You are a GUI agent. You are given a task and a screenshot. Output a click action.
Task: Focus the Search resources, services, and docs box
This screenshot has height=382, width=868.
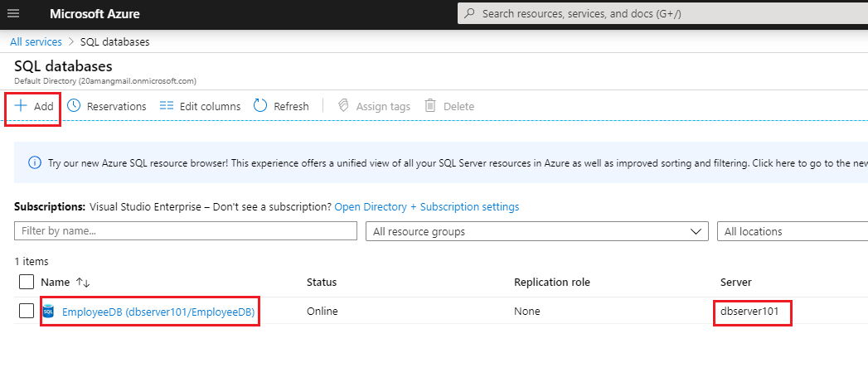pos(662,14)
